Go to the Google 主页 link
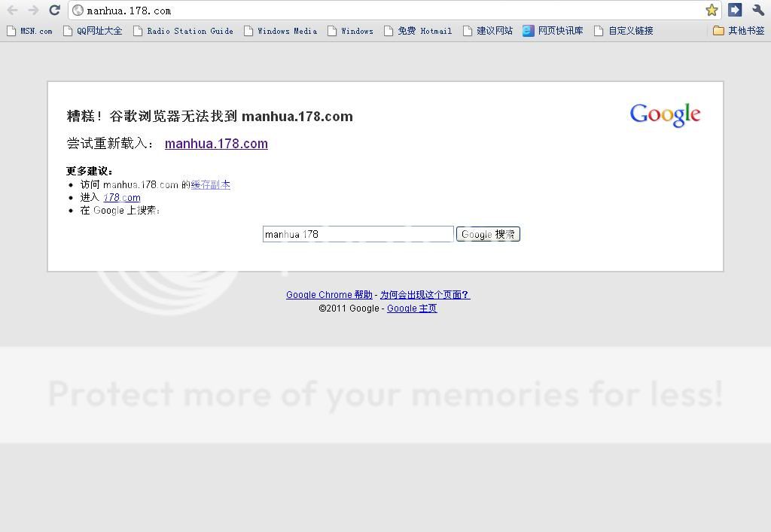This screenshot has width=771, height=532. pyautogui.click(x=412, y=309)
